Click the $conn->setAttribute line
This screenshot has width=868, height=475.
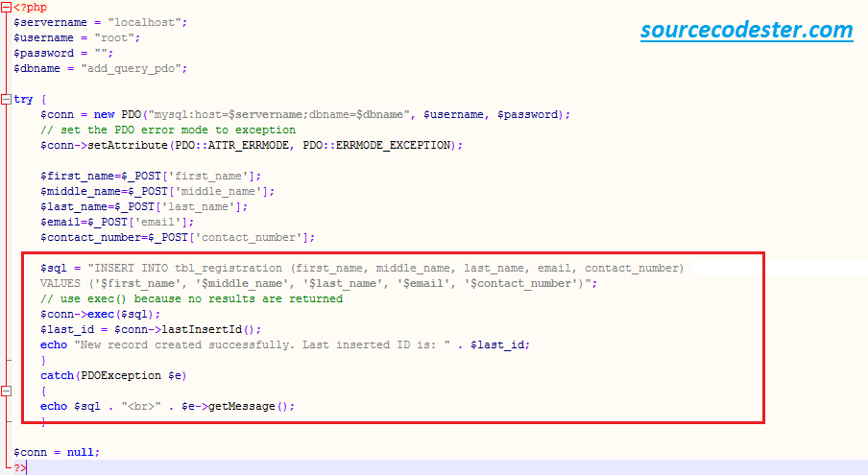point(252,146)
